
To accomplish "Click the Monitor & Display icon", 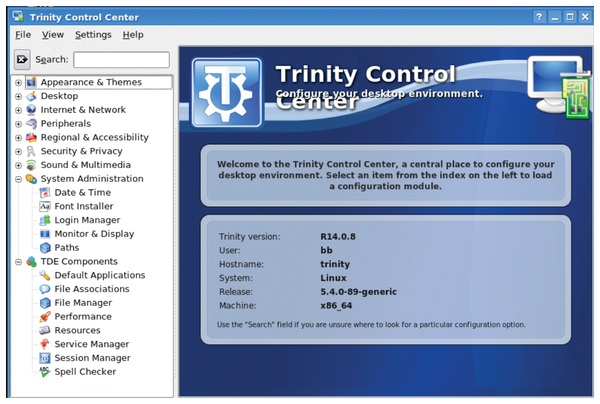I will click(x=45, y=234).
